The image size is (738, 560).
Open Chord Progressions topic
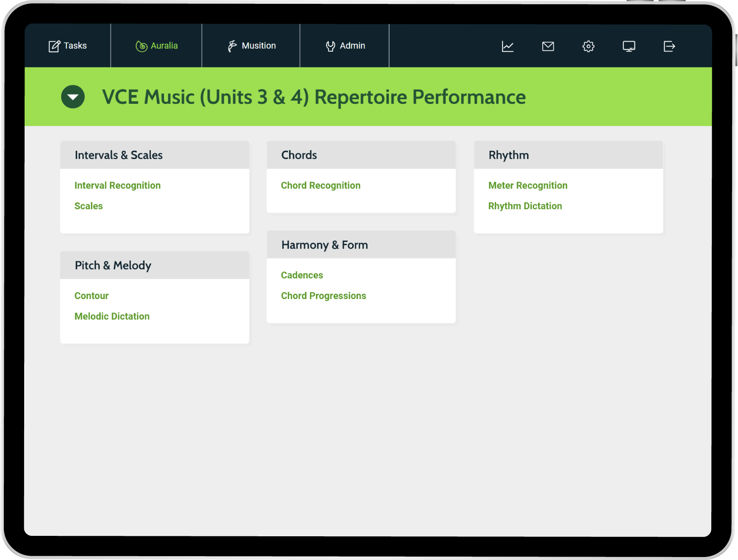point(323,296)
